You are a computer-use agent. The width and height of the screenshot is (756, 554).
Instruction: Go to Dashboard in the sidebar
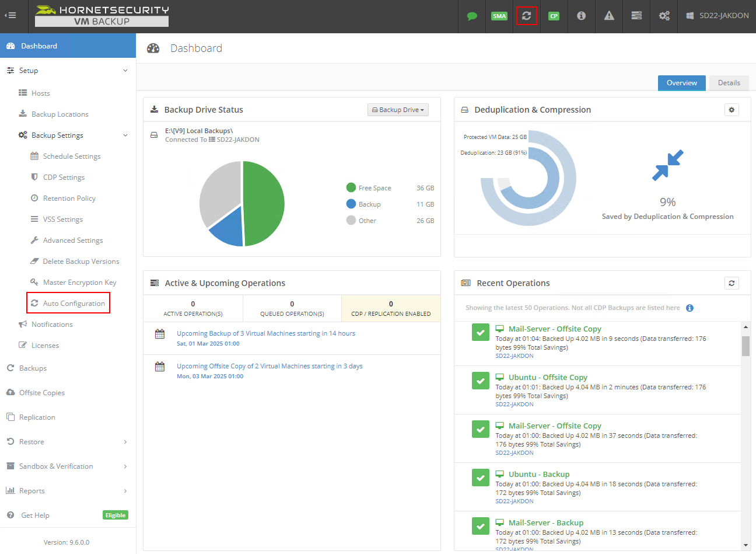click(x=68, y=46)
